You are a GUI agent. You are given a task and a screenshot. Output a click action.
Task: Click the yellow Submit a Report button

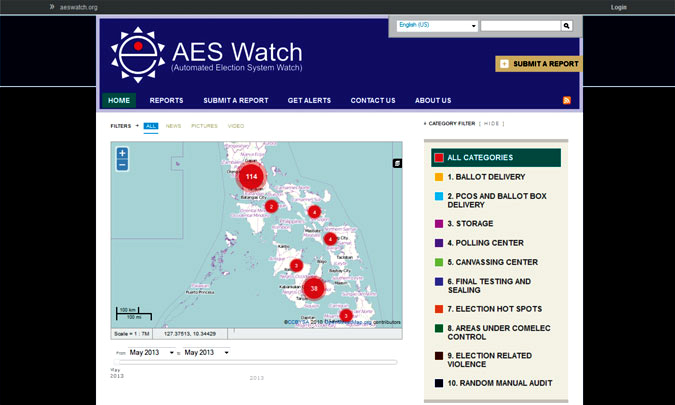pyautogui.click(x=539, y=64)
